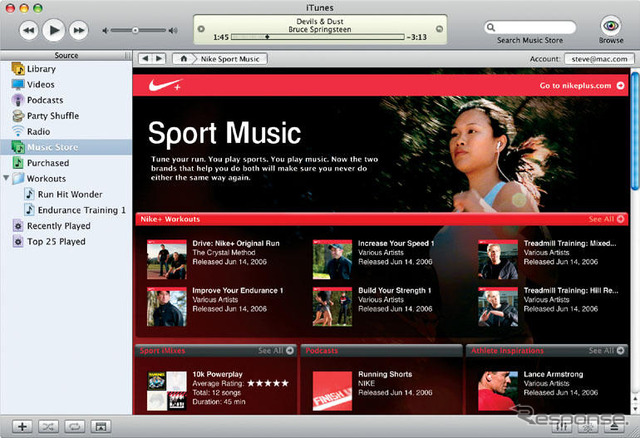Click the previous track rewind button

click(29, 31)
